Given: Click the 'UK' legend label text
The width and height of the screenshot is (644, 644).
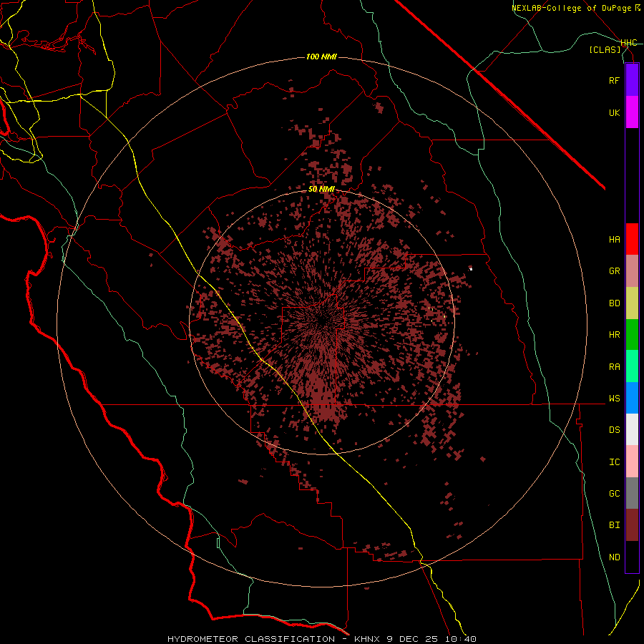Looking at the screenshot, I should tap(614, 112).
